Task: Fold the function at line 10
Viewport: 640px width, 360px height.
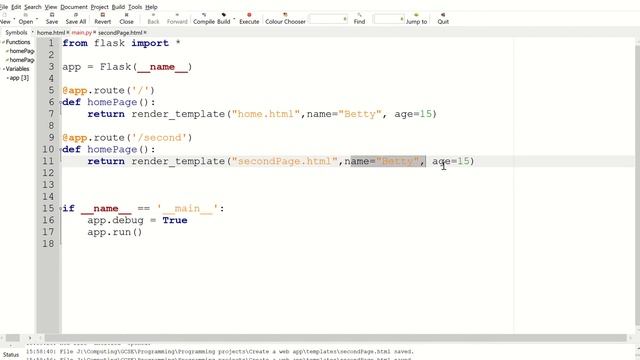Action: [x=61, y=149]
